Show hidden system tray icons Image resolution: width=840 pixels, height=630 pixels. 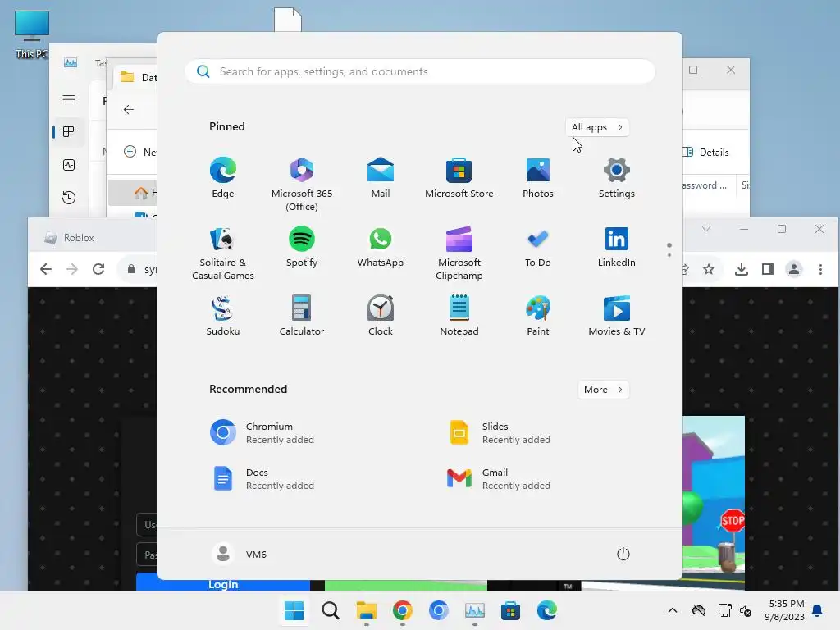tap(673, 610)
